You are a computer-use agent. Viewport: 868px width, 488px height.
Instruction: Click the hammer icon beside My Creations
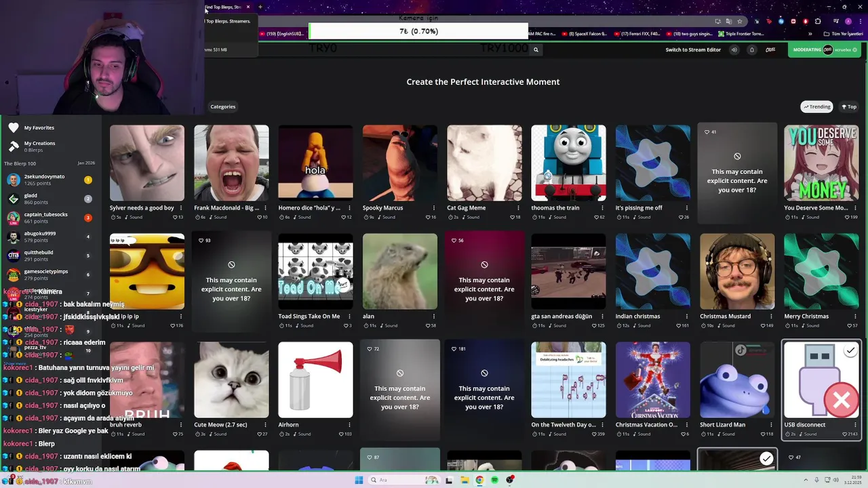coord(14,146)
